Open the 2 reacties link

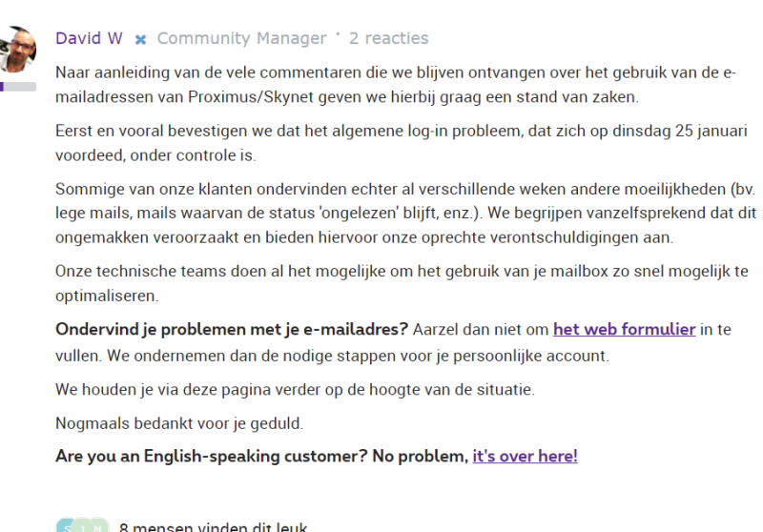pos(388,39)
